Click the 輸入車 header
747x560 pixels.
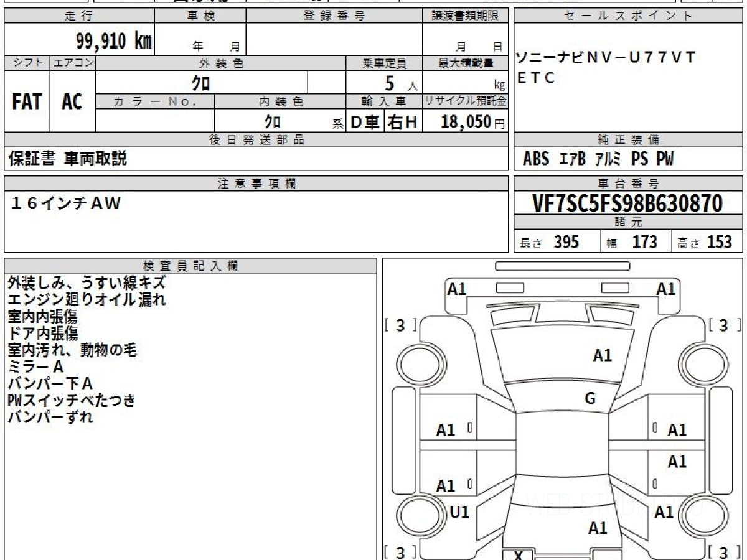(x=384, y=101)
